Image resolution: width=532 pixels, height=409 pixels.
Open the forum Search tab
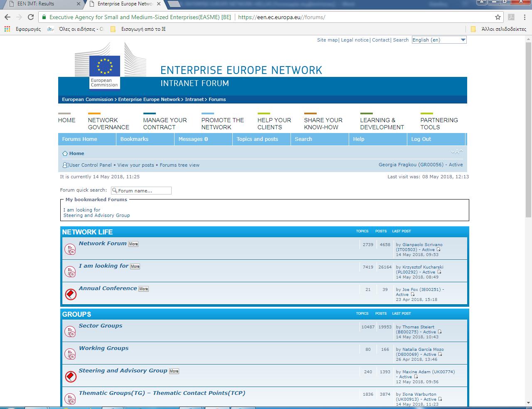click(x=320, y=139)
